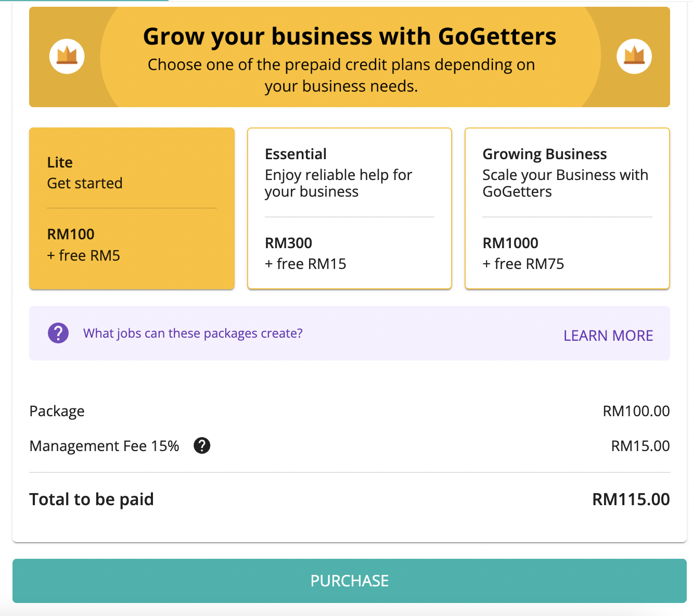Select the Lite RM100 plan card
Screen dimensions: 693x616
coord(132,208)
